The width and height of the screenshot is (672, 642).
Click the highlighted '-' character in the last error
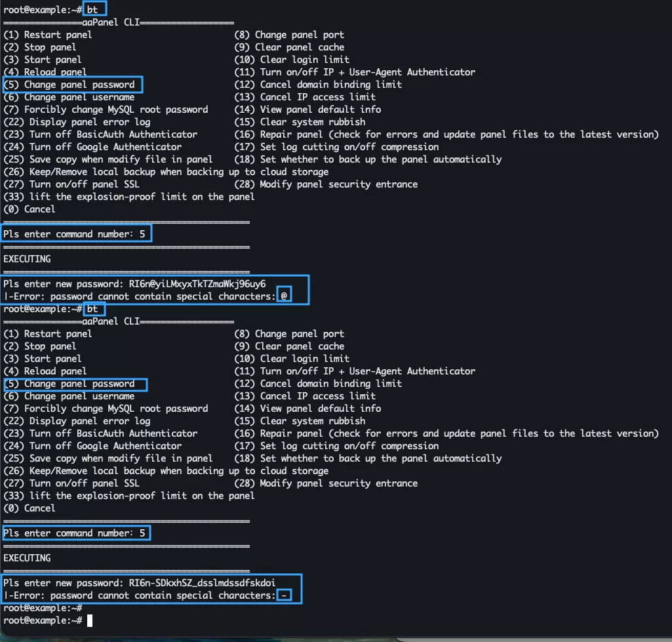click(x=284, y=595)
